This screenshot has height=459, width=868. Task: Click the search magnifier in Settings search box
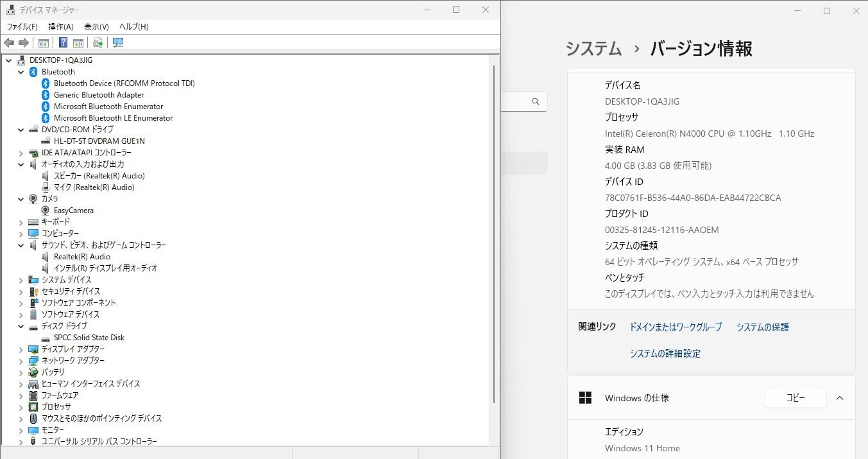point(536,101)
